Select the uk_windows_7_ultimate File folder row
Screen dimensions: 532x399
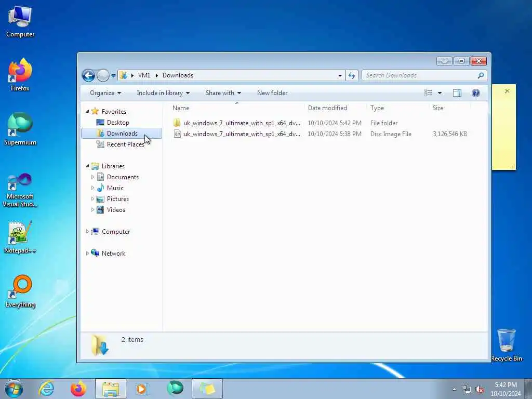tap(320, 123)
